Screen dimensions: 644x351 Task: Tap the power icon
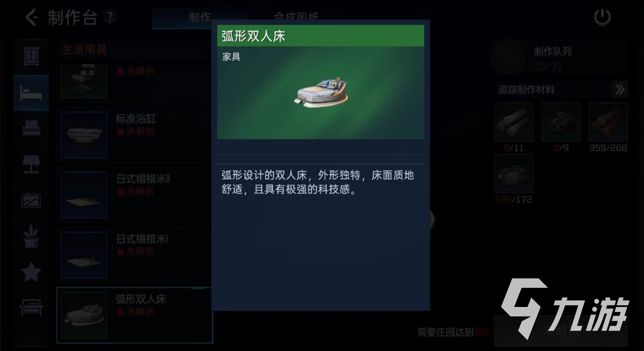pos(602,17)
